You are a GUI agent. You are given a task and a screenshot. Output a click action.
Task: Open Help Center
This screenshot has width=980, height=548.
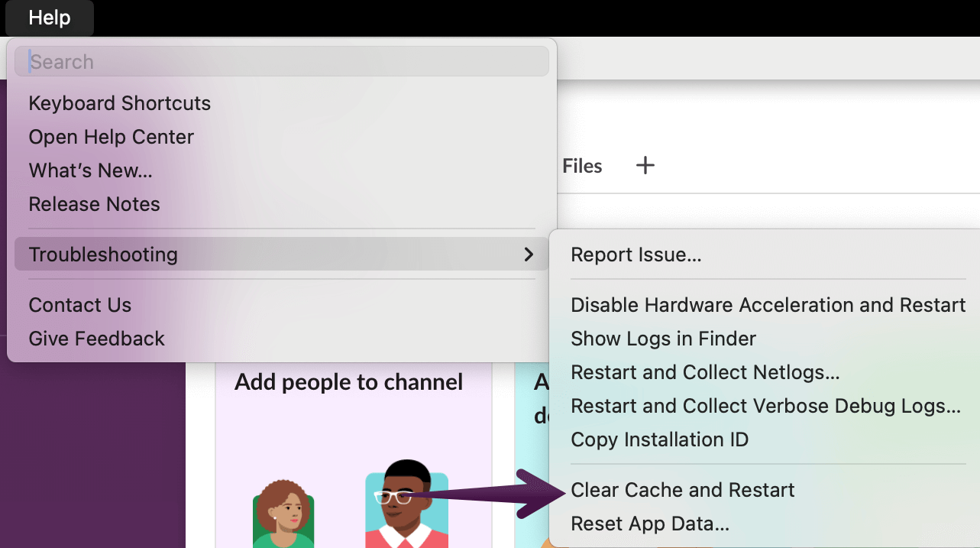111,137
